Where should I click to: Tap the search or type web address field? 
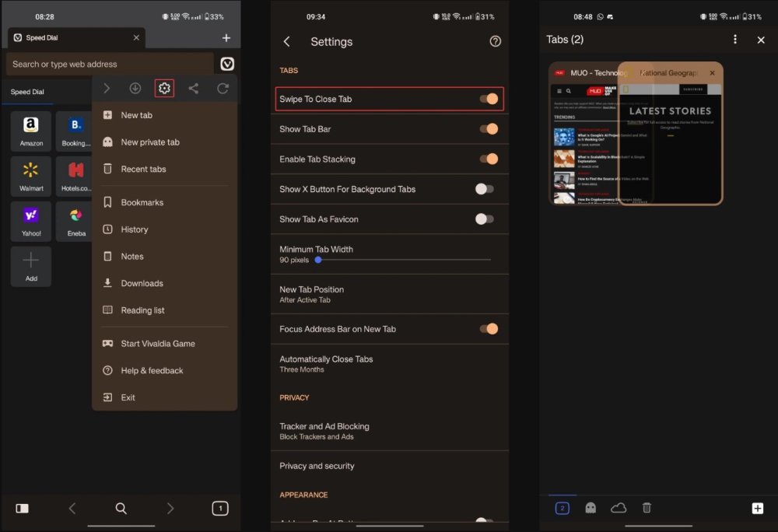[109, 64]
